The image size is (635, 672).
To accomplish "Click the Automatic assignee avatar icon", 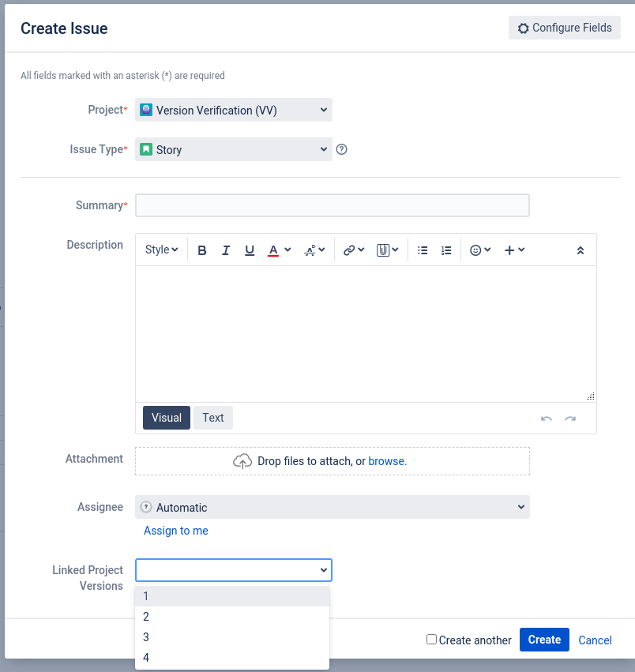I will pyautogui.click(x=146, y=507).
